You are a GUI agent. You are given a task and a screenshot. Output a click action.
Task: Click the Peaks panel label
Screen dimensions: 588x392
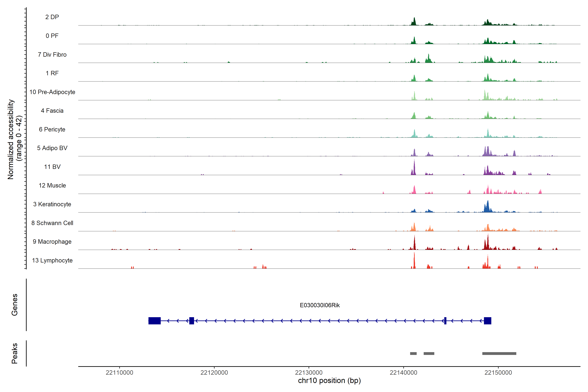[15, 353]
